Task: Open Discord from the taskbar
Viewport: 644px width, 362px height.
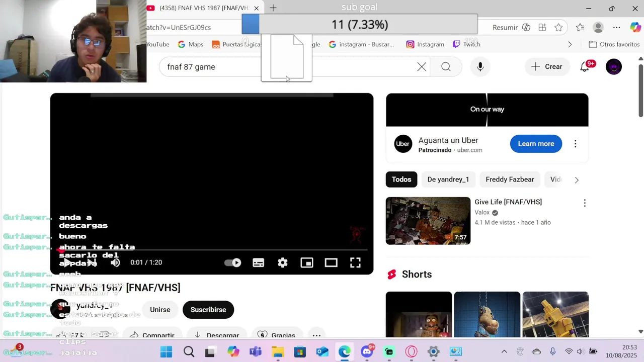Action: (367, 351)
